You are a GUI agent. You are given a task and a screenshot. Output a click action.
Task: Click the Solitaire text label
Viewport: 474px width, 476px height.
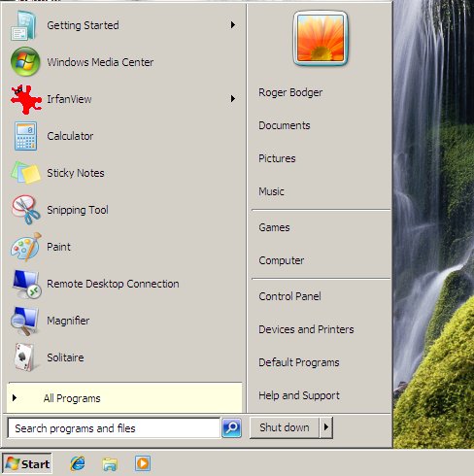tap(65, 357)
